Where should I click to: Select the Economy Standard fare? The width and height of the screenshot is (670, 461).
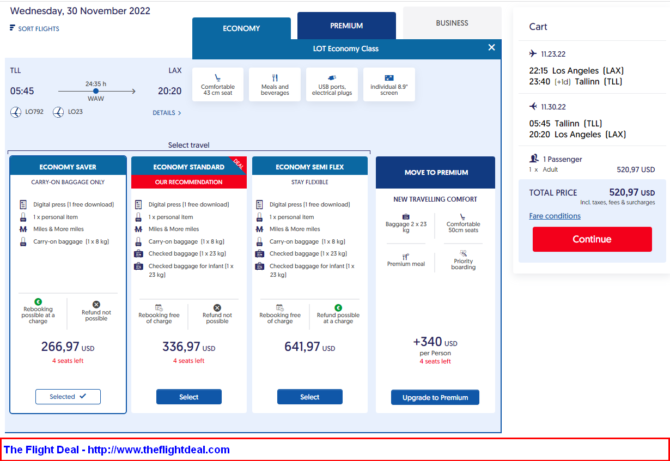coord(189,397)
